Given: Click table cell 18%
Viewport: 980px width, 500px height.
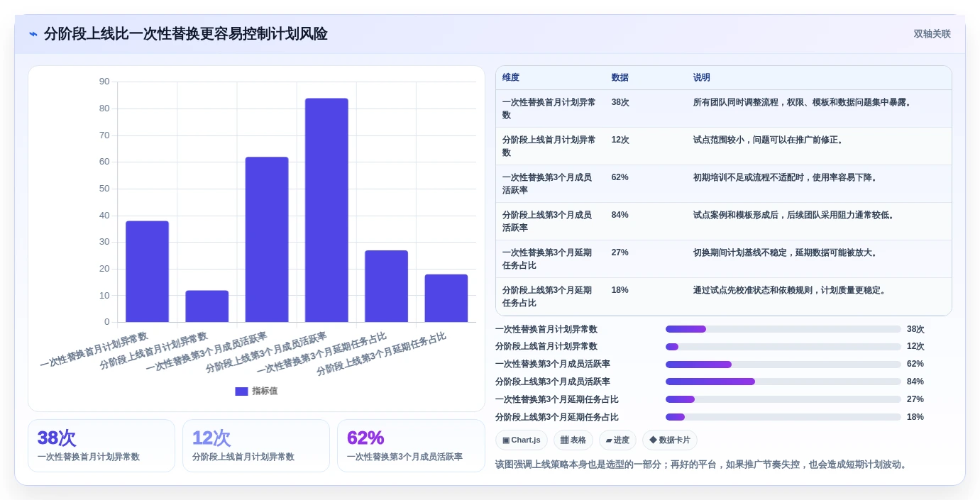Looking at the screenshot, I should [620, 290].
